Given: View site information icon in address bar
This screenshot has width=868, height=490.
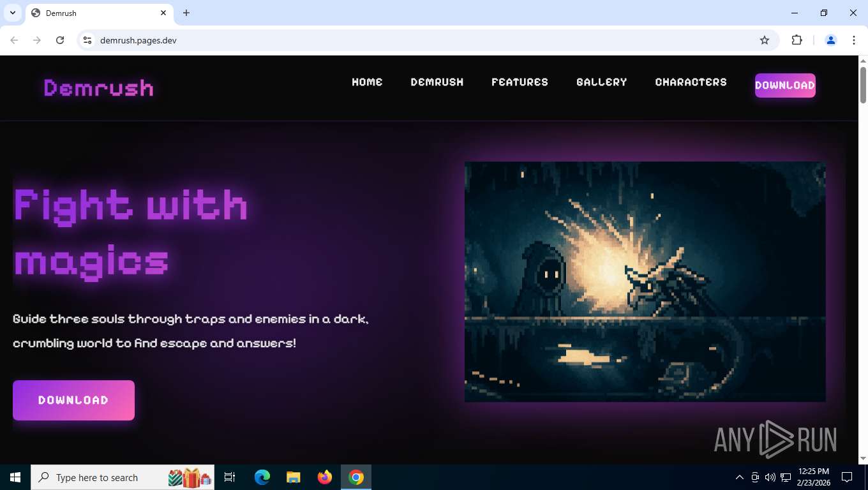Looking at the screenshot, I should pos(87,40).
